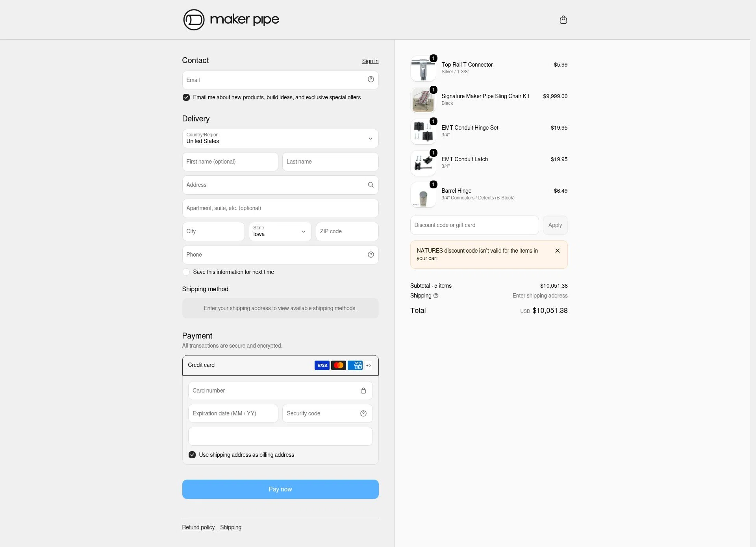
Task: Click the Shipping info question icon
Action: click(436, 296)
